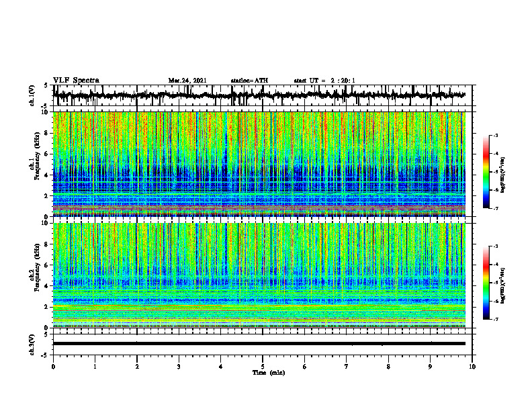The image size is (532, 411).
Task: Click the "VLF Spectra" plot title
Action: [x=76, y=81]
